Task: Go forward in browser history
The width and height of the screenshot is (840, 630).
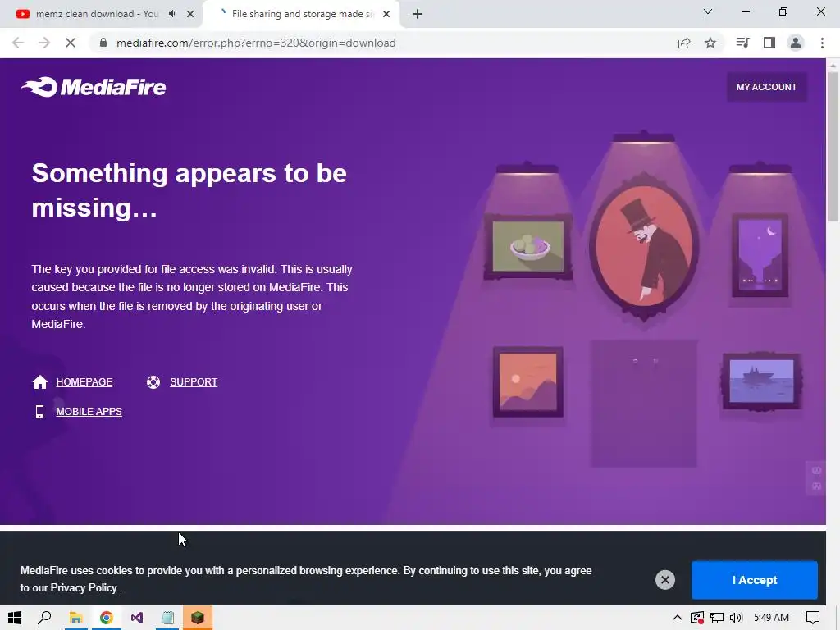Action: click(x=44, y=43)
